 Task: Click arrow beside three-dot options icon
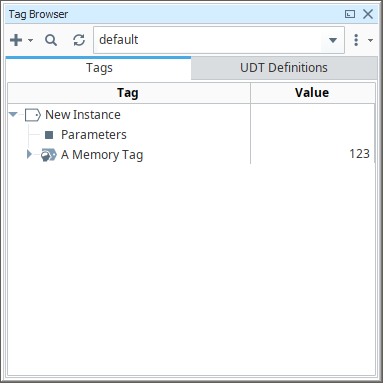[370, 40]
